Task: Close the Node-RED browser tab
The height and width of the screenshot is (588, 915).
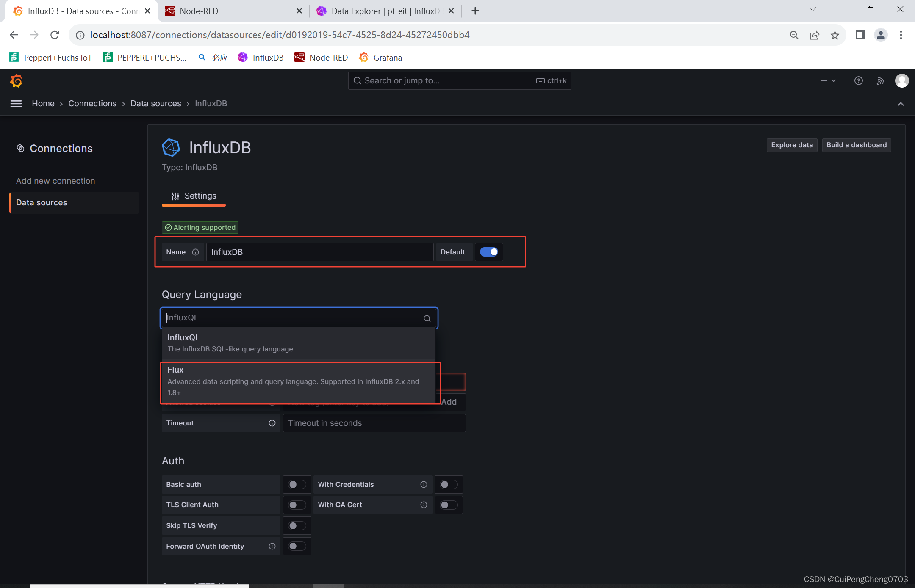Action: coord(299,11)
